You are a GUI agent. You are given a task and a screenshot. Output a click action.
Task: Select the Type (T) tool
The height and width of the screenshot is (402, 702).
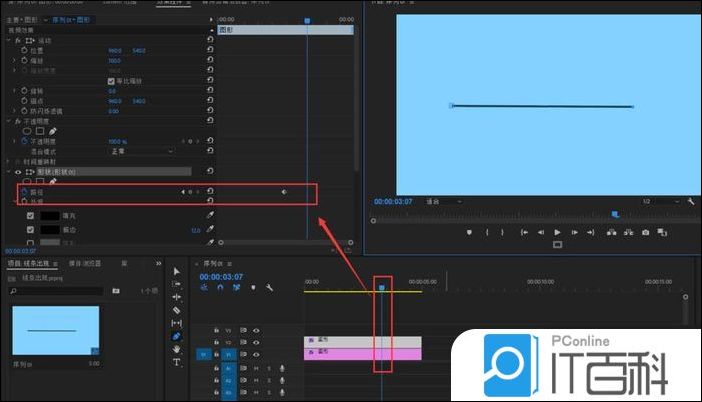[x=177, y=362]
